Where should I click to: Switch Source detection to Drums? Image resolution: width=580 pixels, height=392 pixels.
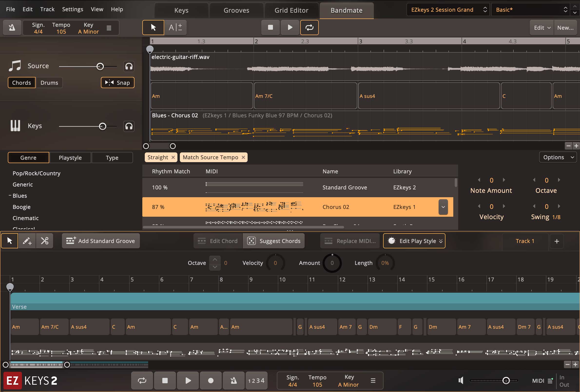tap(49, 83)
